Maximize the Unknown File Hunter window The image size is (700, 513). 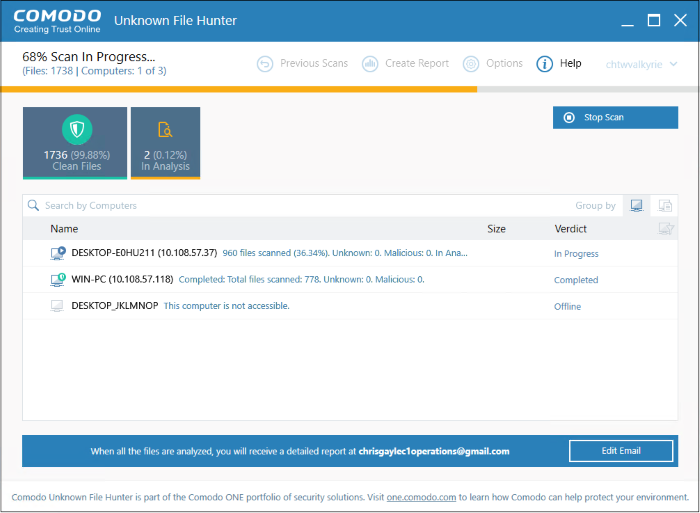tap(654, 21)
